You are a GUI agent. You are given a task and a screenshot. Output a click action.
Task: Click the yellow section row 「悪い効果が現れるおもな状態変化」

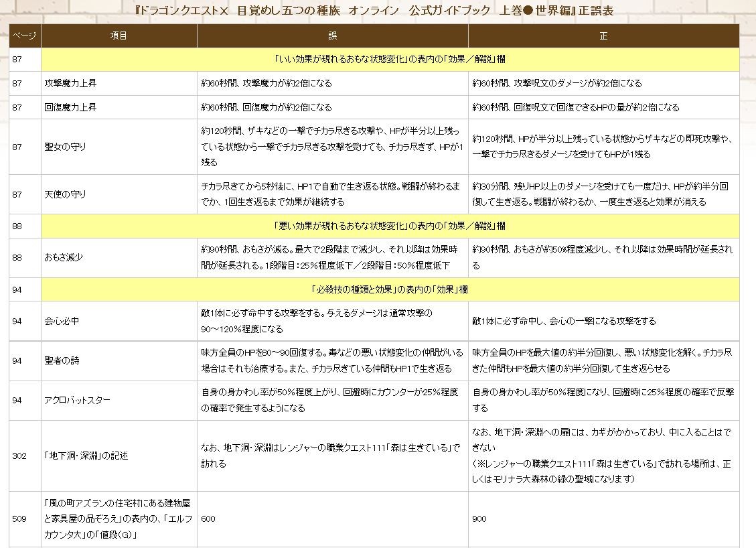(390, 226)
